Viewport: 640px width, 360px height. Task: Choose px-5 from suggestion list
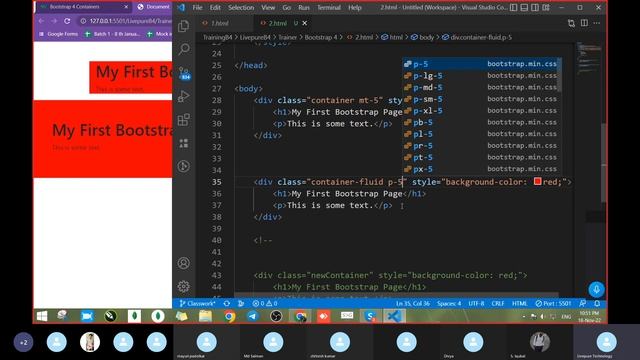coord(482,169)
